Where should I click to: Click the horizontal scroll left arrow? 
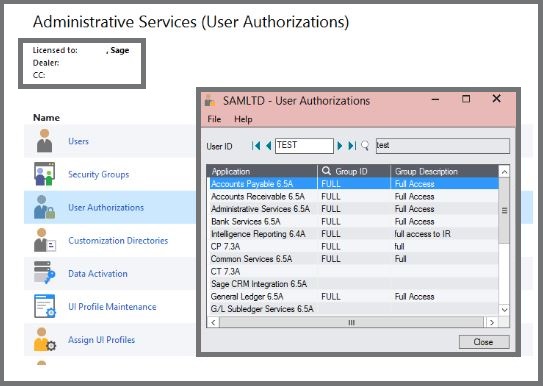(213, 323)
